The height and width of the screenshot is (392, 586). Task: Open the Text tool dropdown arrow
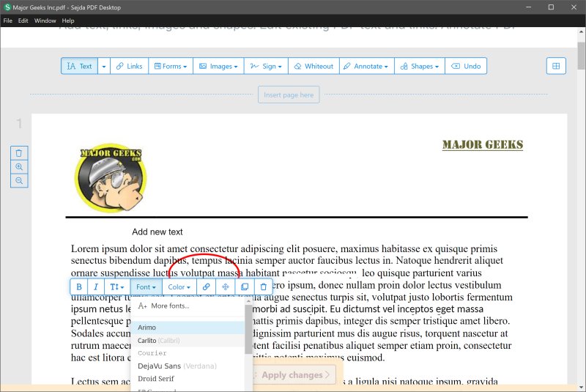[104, 66]
